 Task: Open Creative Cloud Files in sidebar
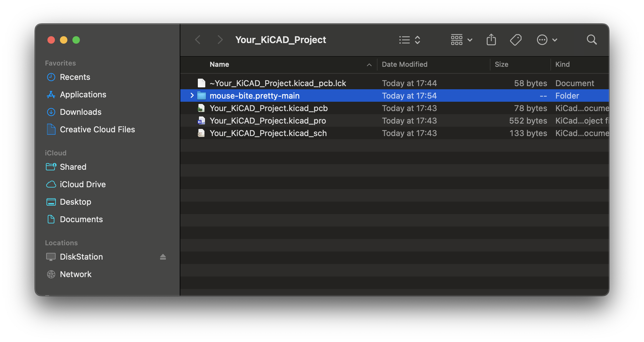coord(97,129)
